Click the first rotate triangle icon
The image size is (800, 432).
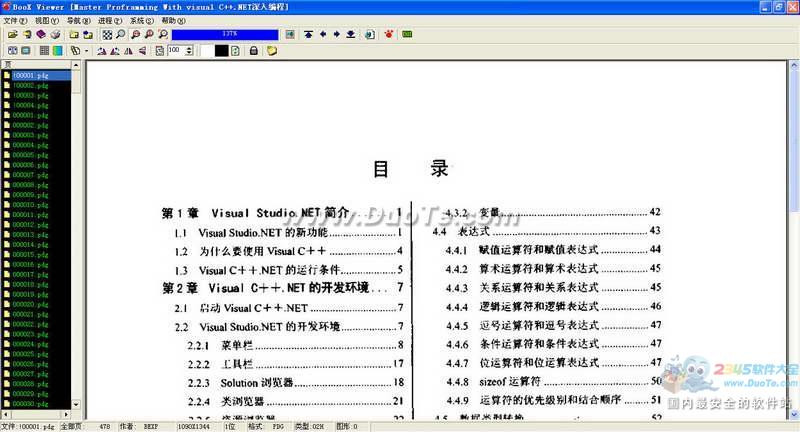[102, 50]
